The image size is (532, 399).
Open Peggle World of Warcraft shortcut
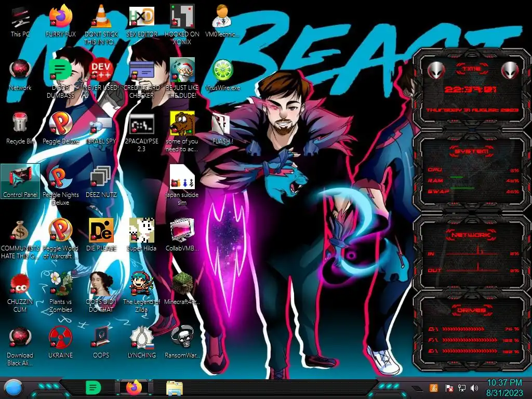(x=61, y=238)
